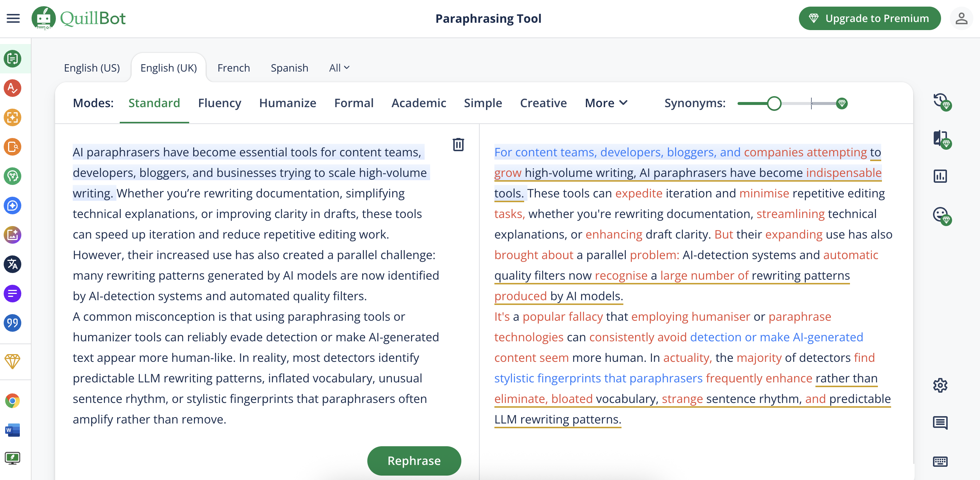This screenshot has width=980, height=480.
Task: Switch to the French language tab
Action: coord(233,68)
